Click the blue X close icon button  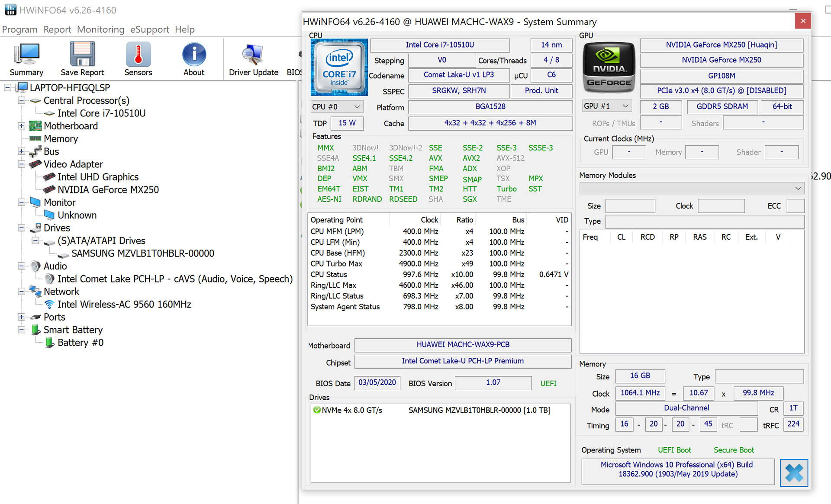pos(793,472)
